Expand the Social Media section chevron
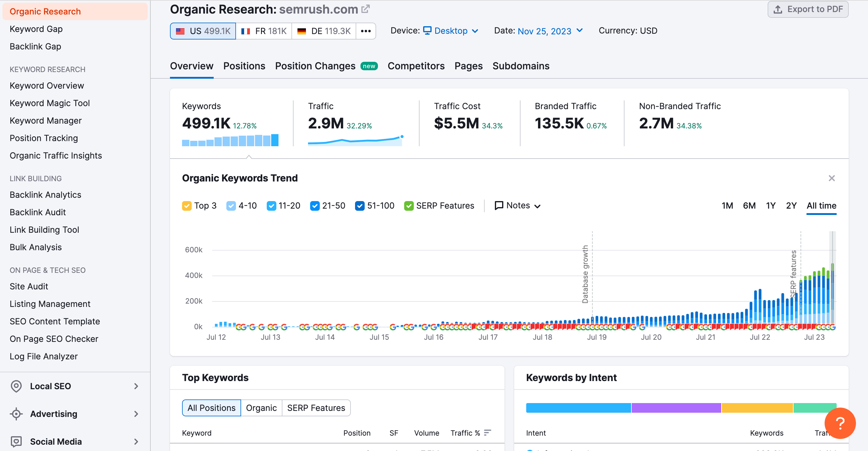 [136, 441]
